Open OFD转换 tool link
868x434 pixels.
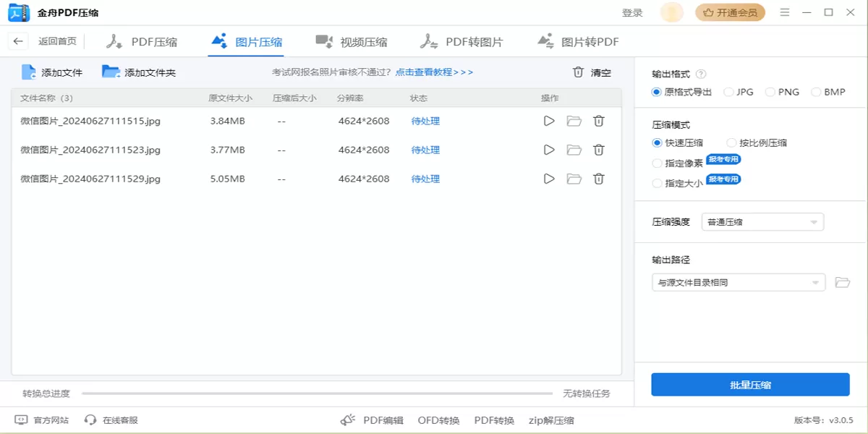click(438, 420)
